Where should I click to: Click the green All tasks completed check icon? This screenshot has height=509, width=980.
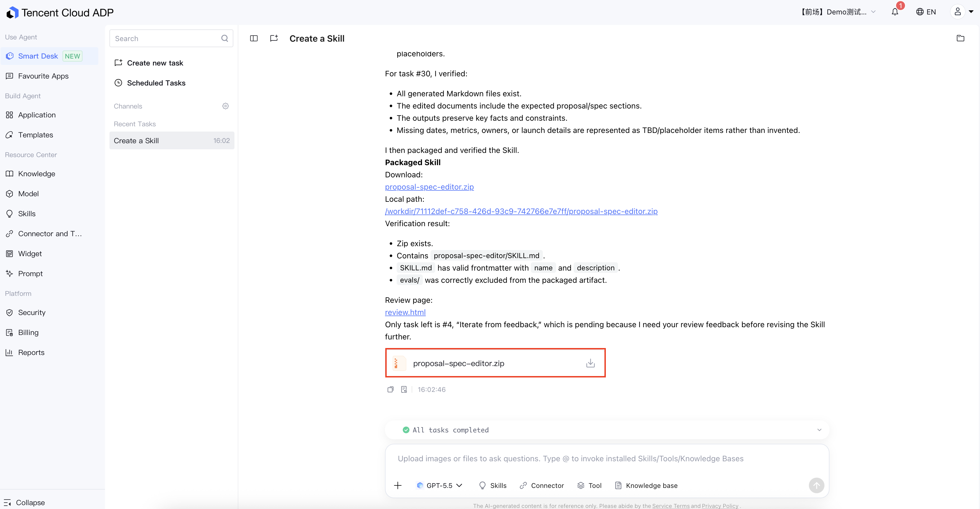coord(406,430)
